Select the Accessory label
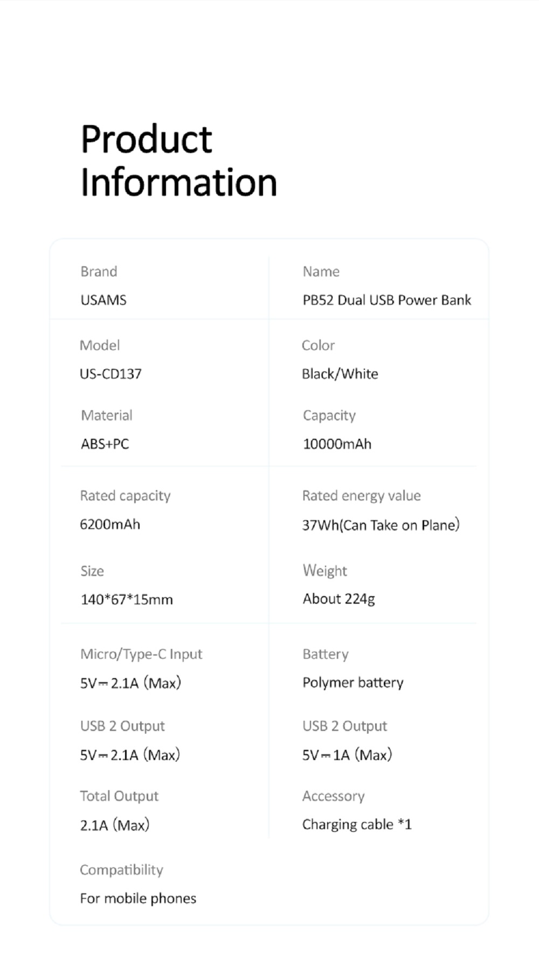This screenshot has height=980, width=539. pyautogui.click(x=333, y=796)
